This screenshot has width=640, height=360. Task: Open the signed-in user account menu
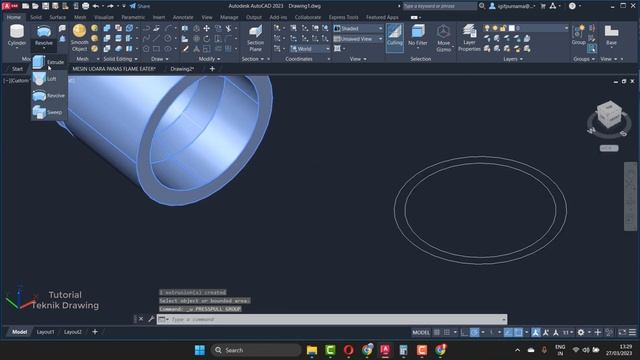[x=512, y=6]
